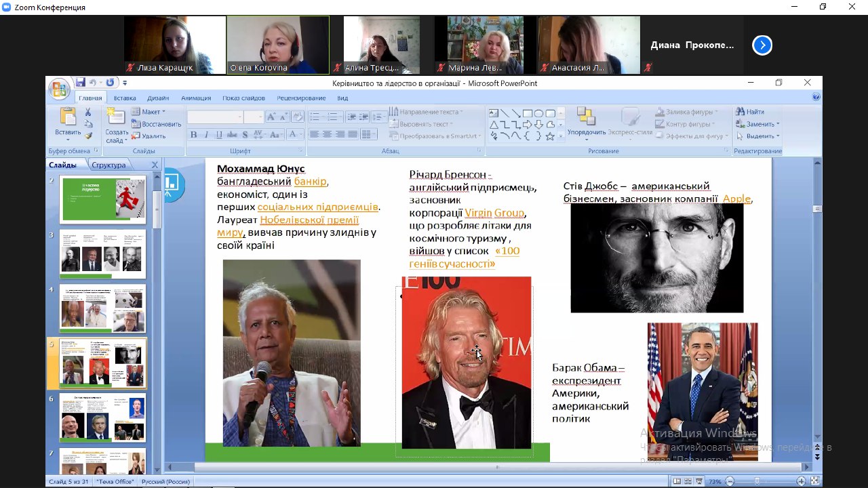868x488 pixels.
Task: Click the zoom in plus button
Action: coord(801,481)
